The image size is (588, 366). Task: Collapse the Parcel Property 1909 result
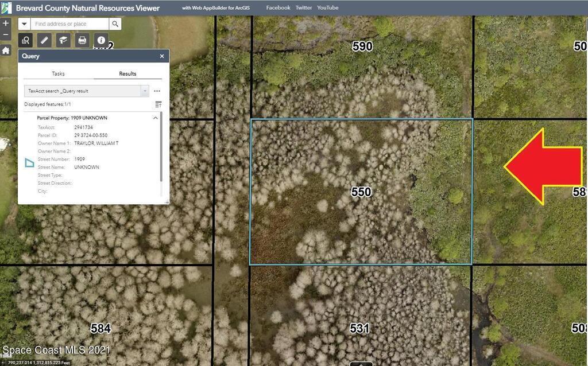click(155, 118)
